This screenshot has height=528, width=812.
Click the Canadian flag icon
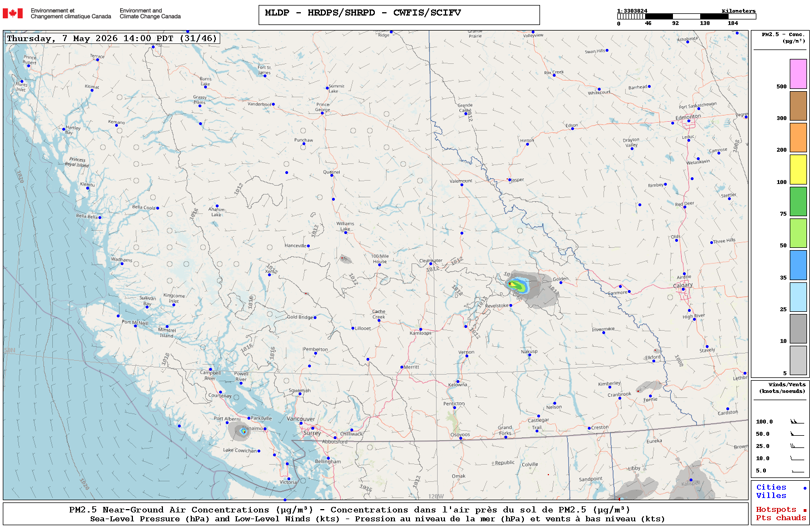pos(13,13)
